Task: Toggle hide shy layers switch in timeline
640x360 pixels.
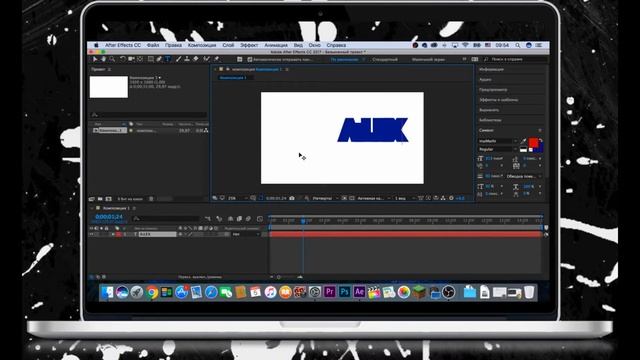Action: click(x=231, y=219)
